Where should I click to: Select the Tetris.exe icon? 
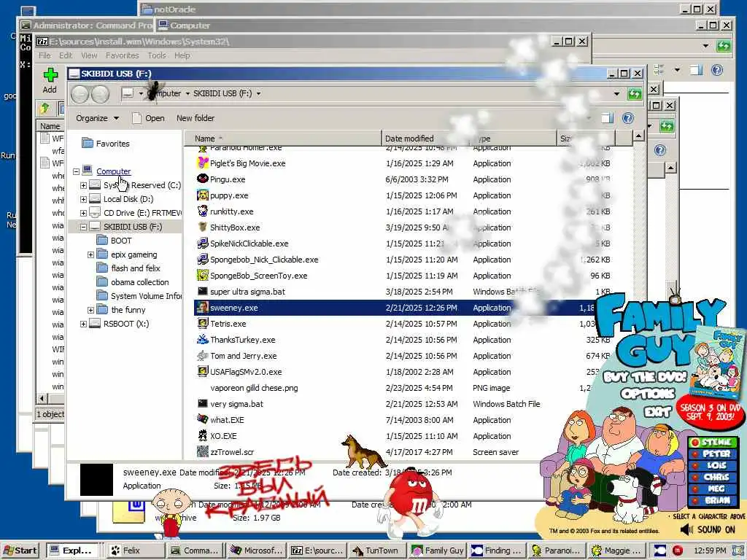coord(203,323)
